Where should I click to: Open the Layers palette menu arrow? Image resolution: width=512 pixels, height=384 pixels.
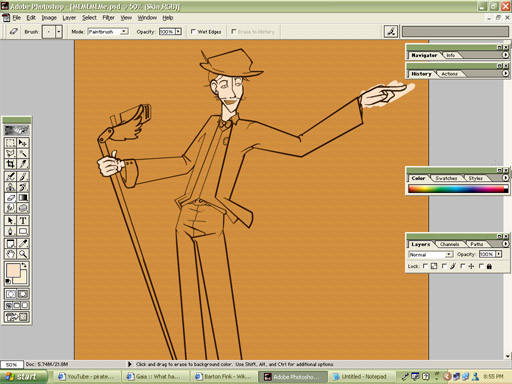[x=505, y=244]
